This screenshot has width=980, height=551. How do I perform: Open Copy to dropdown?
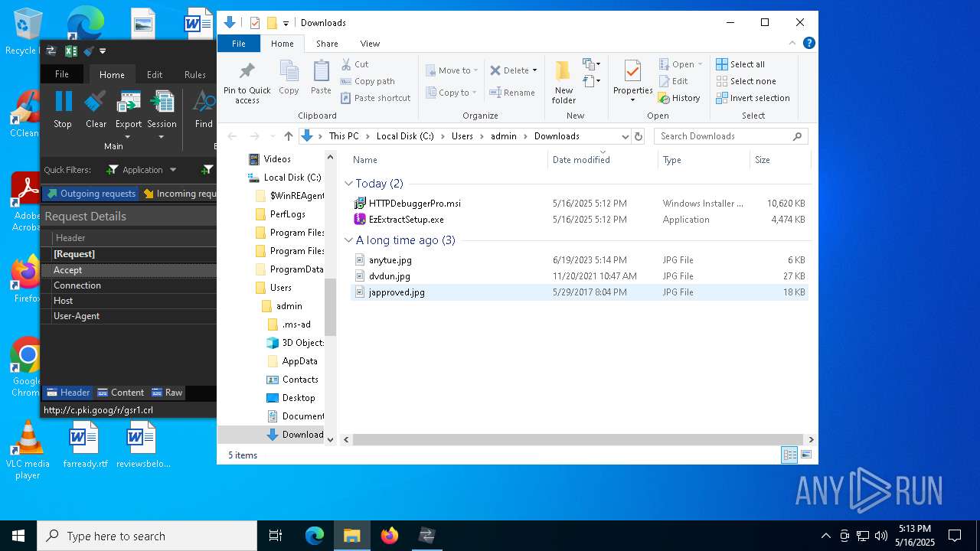pos(452,93)
